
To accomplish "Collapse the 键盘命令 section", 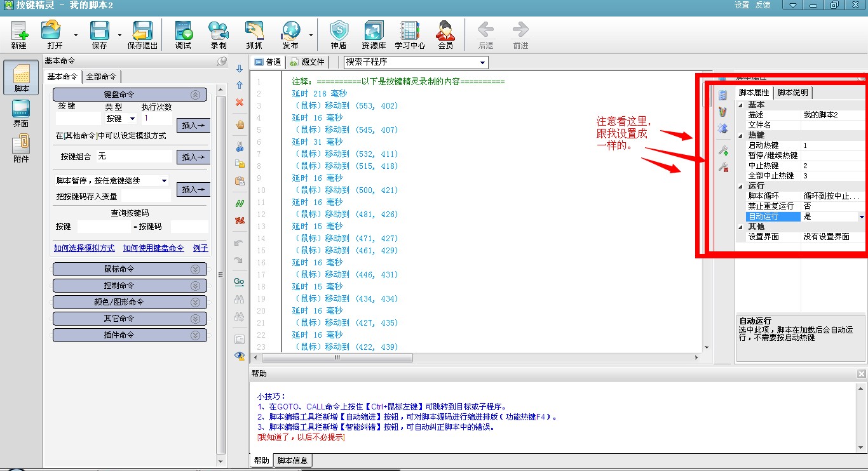I will [x=195, y=95].
